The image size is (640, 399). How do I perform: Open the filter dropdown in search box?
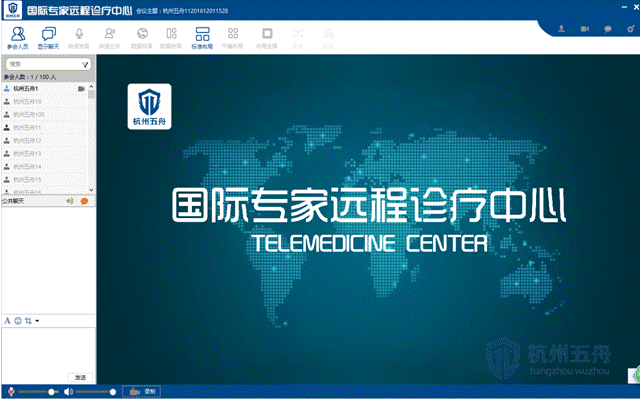click(x=85, y=64)
